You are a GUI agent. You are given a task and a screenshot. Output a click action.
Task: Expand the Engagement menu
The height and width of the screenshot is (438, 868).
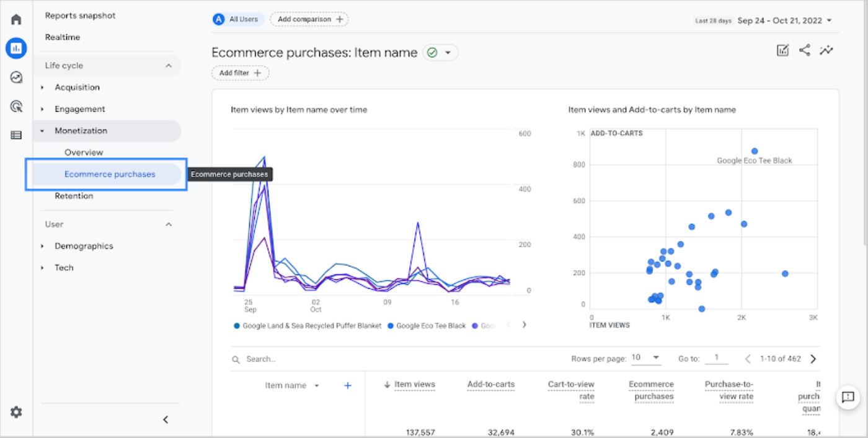click(80, 109)
